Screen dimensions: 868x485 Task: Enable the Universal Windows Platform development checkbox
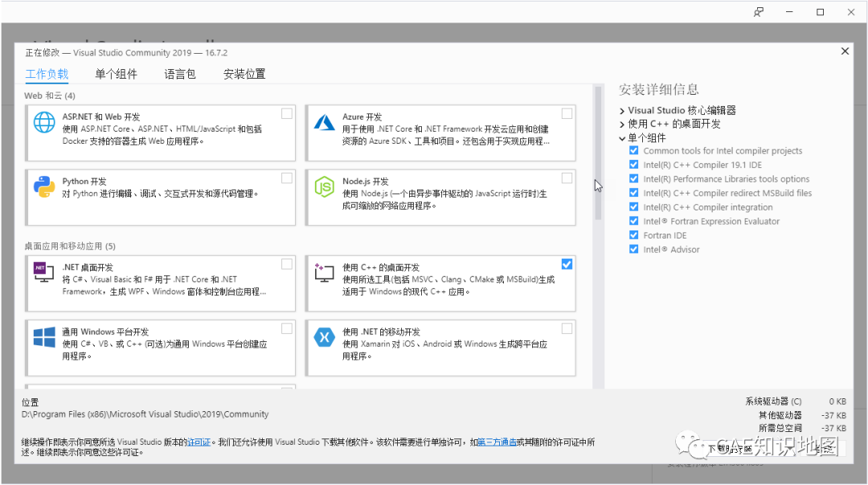(x=287, y=328)
